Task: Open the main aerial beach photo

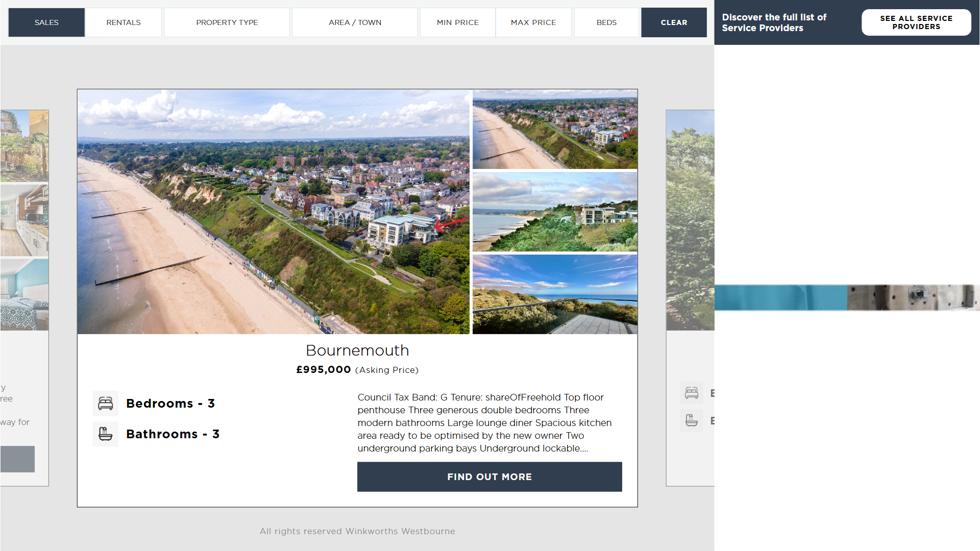Action: [x=273, y=212]
